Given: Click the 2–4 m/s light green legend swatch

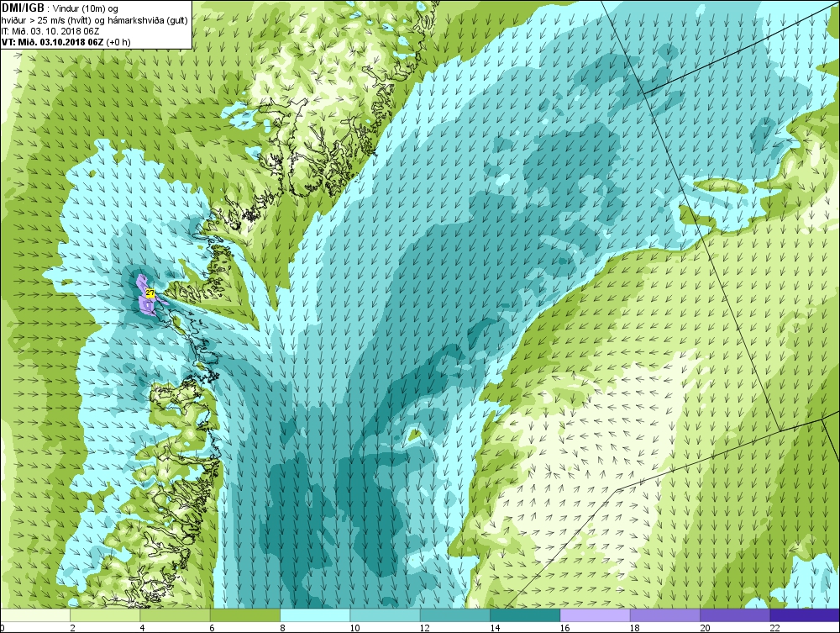Looking at the screenshot, I should coord(105,615).
